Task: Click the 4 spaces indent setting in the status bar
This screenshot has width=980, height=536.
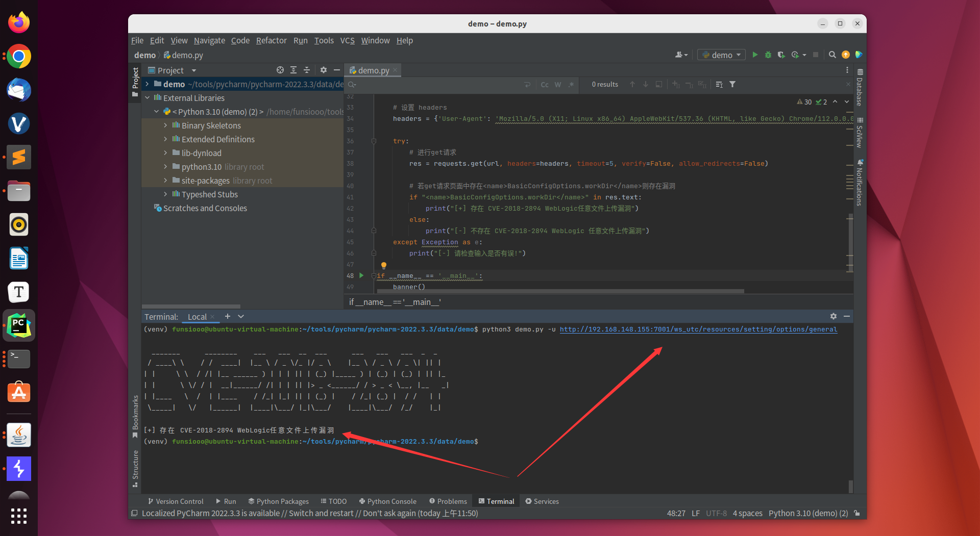Action: [747, 513]
